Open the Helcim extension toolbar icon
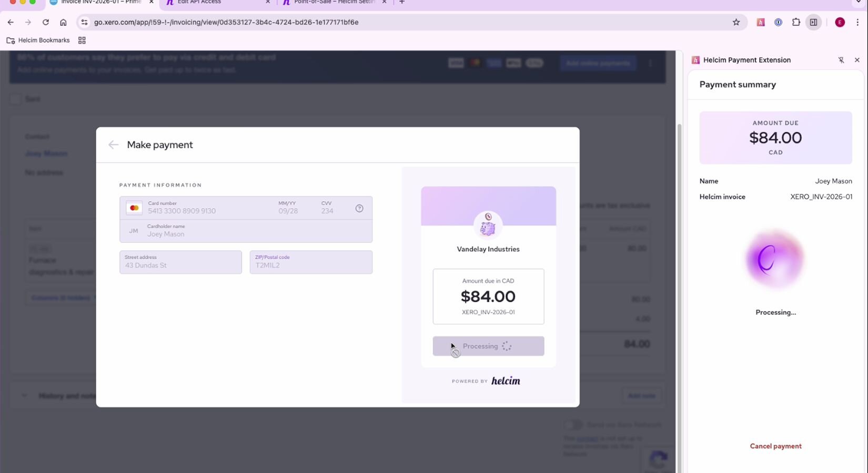868x473 pixels. (x=760, y=22)
